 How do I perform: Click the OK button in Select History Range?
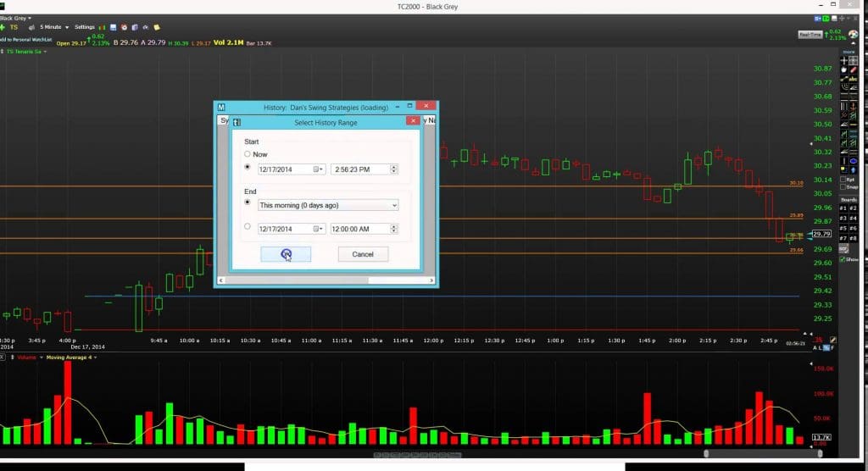click(x=286, y=254)
